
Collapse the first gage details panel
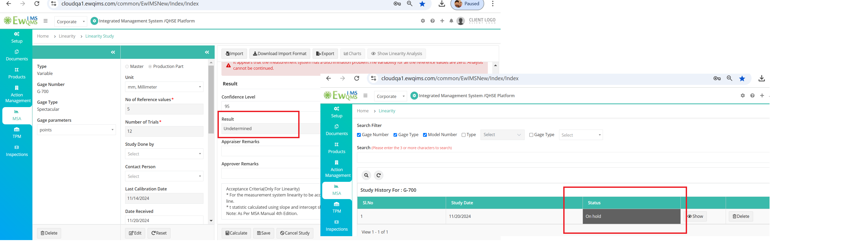[x=113, y=52]
